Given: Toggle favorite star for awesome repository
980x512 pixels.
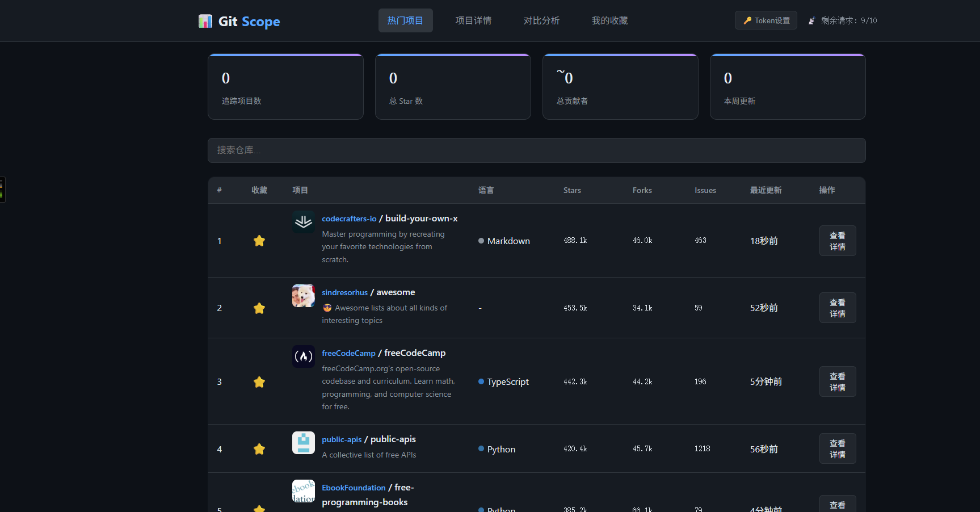Looking at the screenshot, I should [259, 308].
